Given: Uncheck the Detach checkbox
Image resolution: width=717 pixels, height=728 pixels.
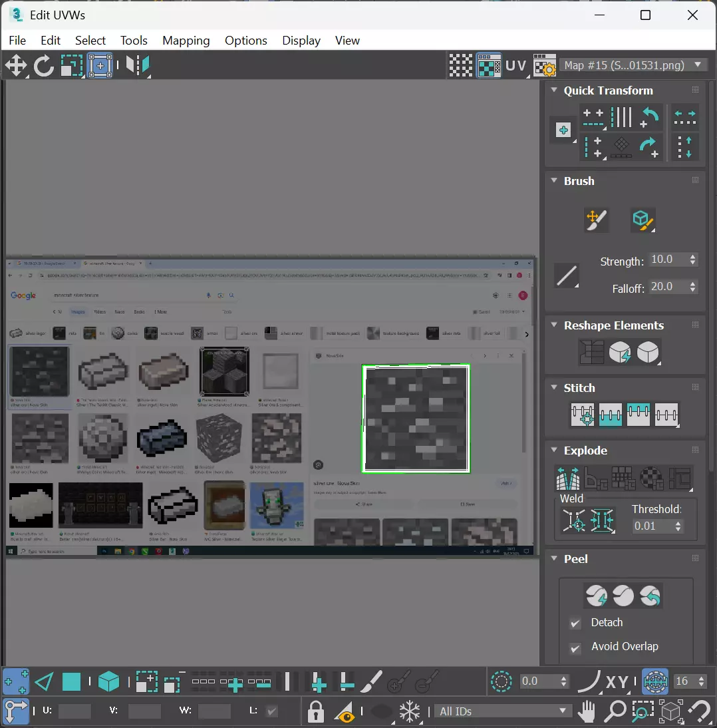Looking at the screenshot, I should pyautogui.click(x=575, y=623).
